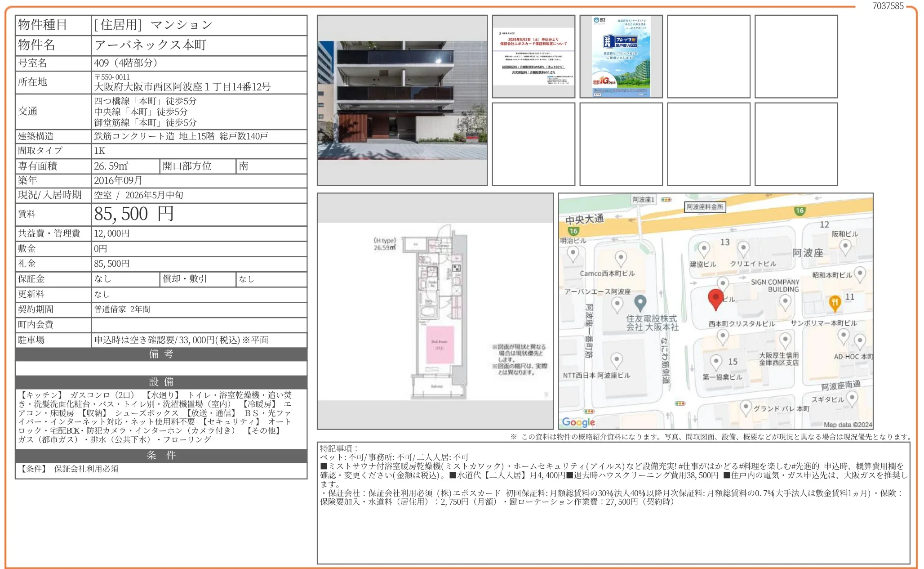
Task: Click the スギタビル map marker
Action: click(x=852, y=397)
